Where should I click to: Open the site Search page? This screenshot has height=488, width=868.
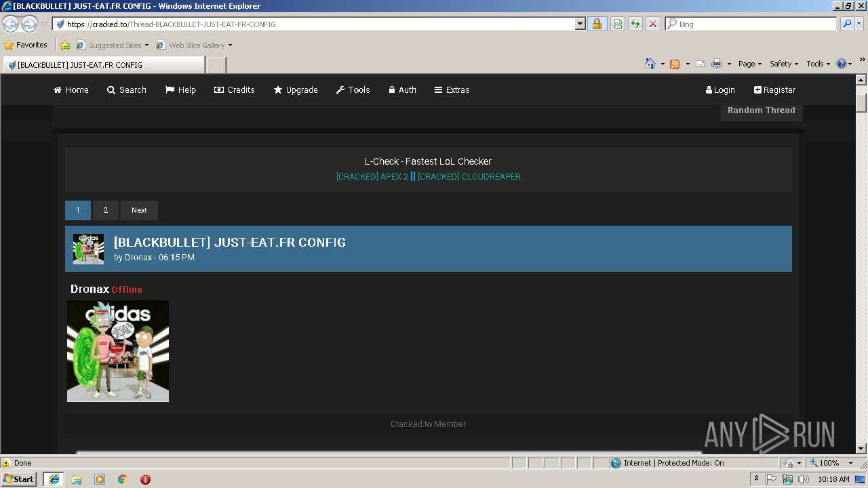(x=127, y=89)
